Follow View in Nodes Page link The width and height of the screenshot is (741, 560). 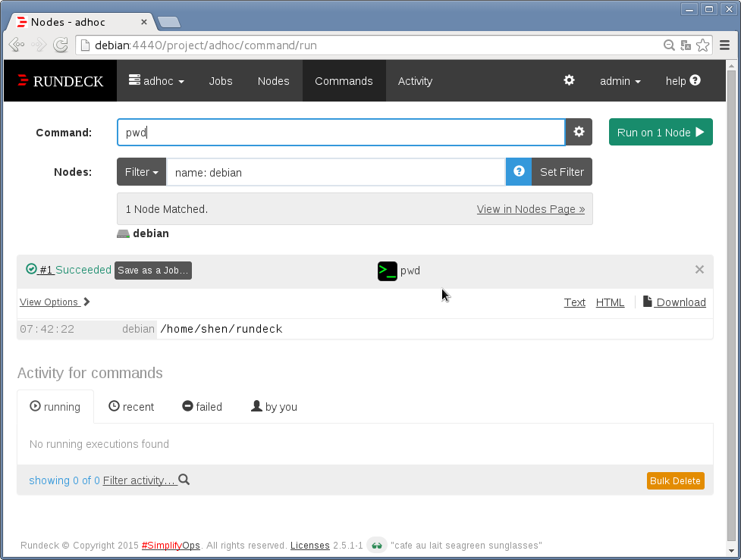tap(531, 209)
